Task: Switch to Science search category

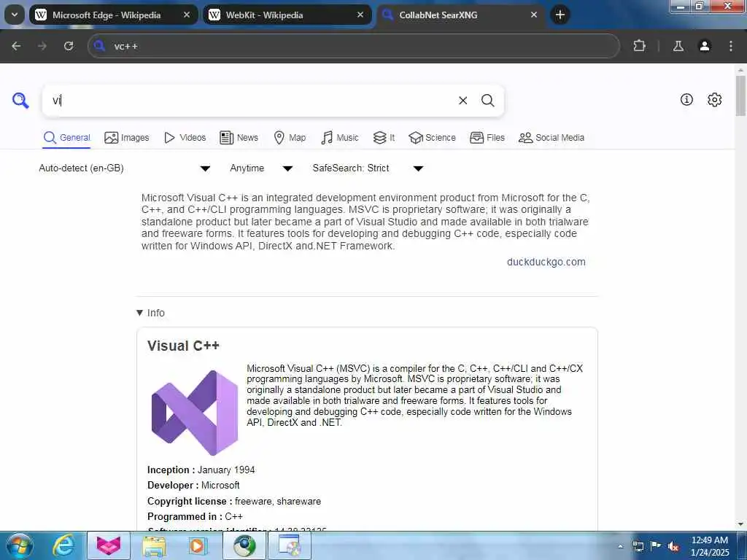Action: [432, 138]
